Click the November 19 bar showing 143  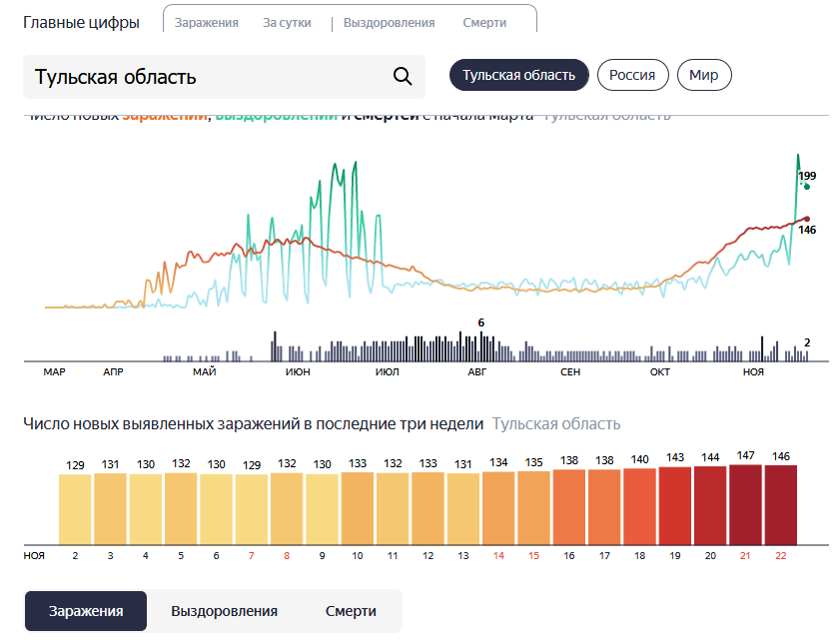tap(675, 506)
